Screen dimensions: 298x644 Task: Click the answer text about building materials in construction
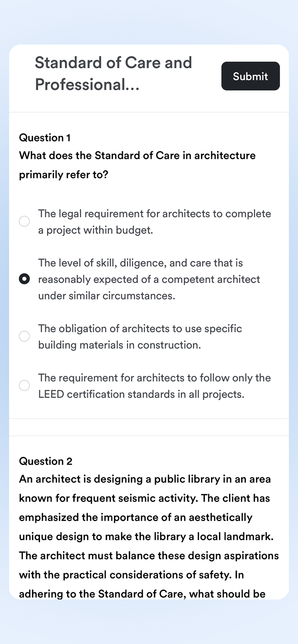(x=140, y=337)
